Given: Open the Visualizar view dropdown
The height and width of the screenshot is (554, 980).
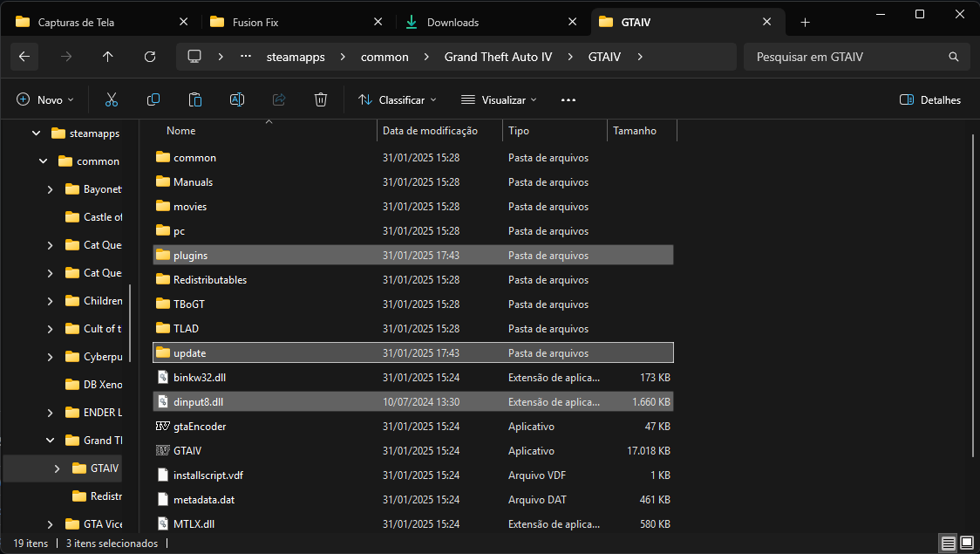Looking at the screenshot, I should pyautogui.click(x=499, y=100).
